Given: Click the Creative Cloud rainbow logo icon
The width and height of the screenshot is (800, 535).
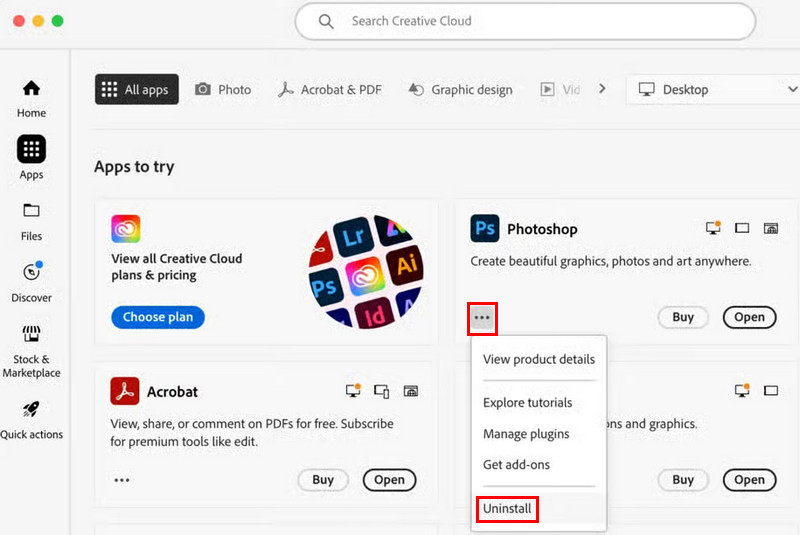Looking at the screenshot, I should pyautogui.click(x=126, y=228).
